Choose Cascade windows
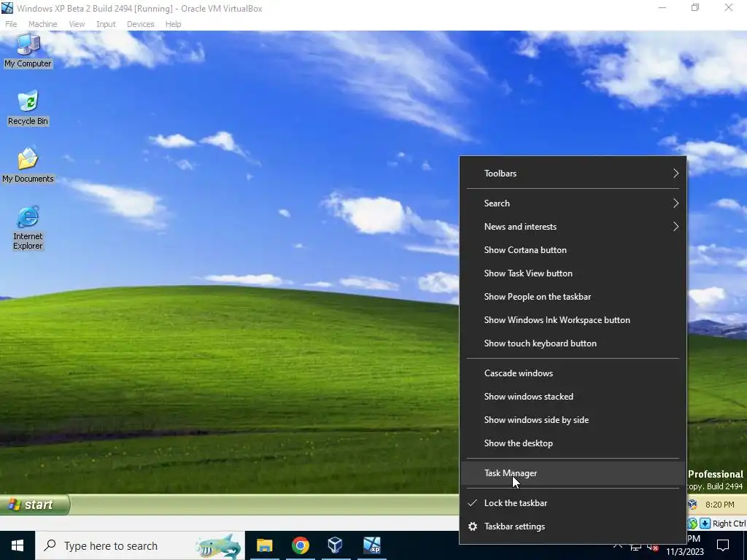747x560 pixels. pos(573,373)
